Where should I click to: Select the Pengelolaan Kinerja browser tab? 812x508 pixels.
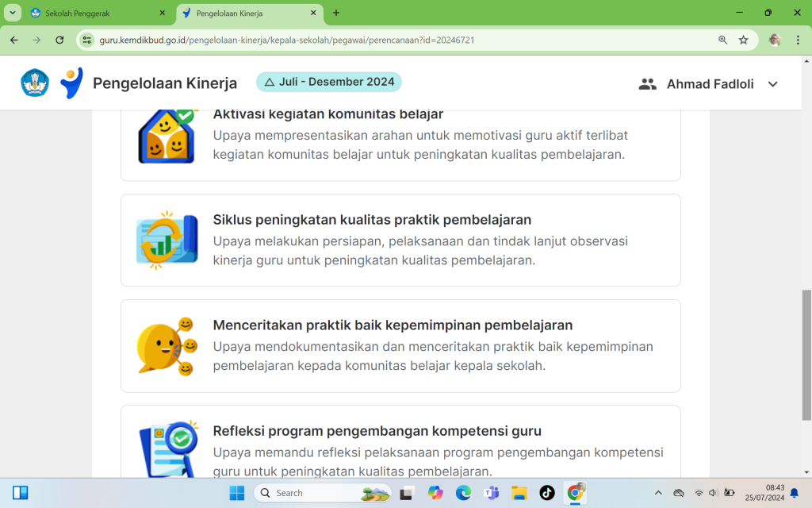pyautogui.click(x=246, y=13)
